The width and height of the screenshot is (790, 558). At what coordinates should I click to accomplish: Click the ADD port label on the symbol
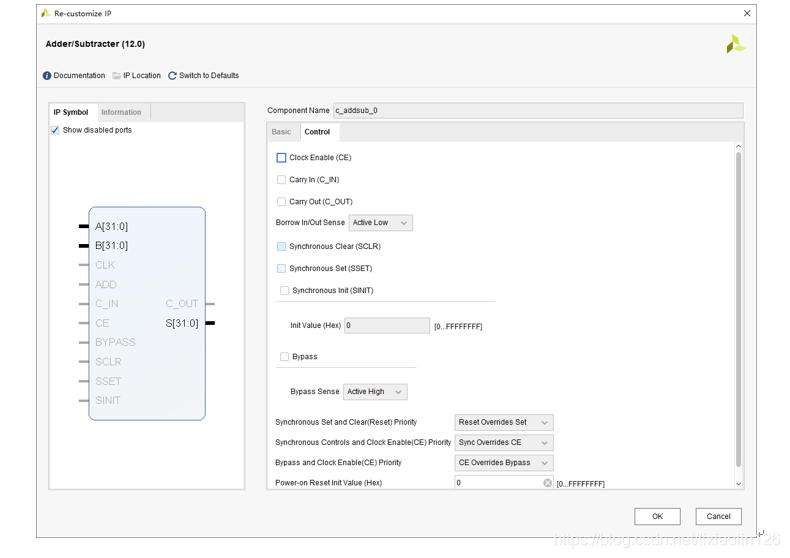tap(106, 285)
